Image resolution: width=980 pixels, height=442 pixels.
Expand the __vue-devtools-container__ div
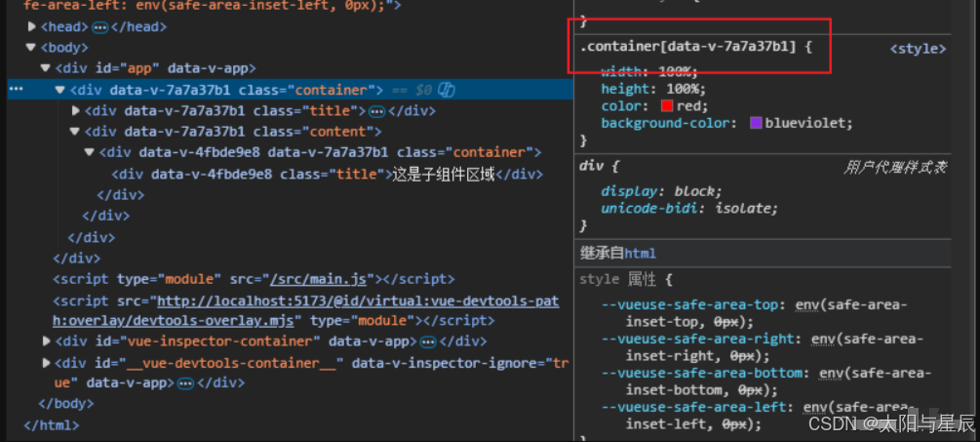(47, 363)
